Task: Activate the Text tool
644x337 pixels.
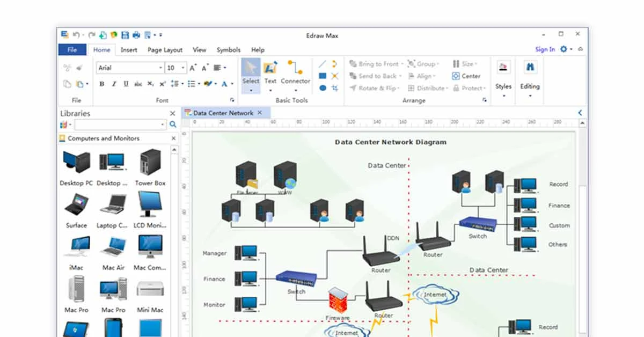Action: click(x=270, y=69)
